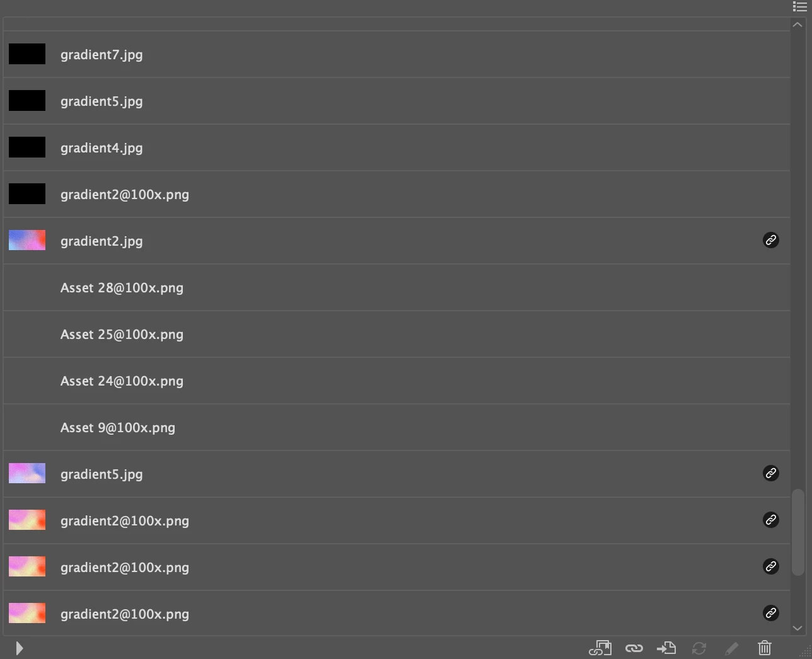Select the gradient4.jpg link row
The image size is (812, 659).
tap(397, 148)
